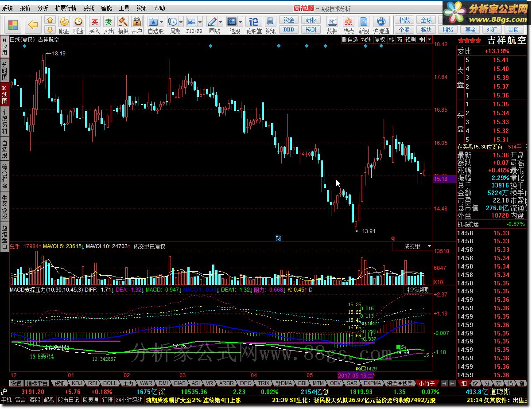Click the 热点 hot spots flame icon
This screenshot has height=409, width=532.
coord(349,25)
